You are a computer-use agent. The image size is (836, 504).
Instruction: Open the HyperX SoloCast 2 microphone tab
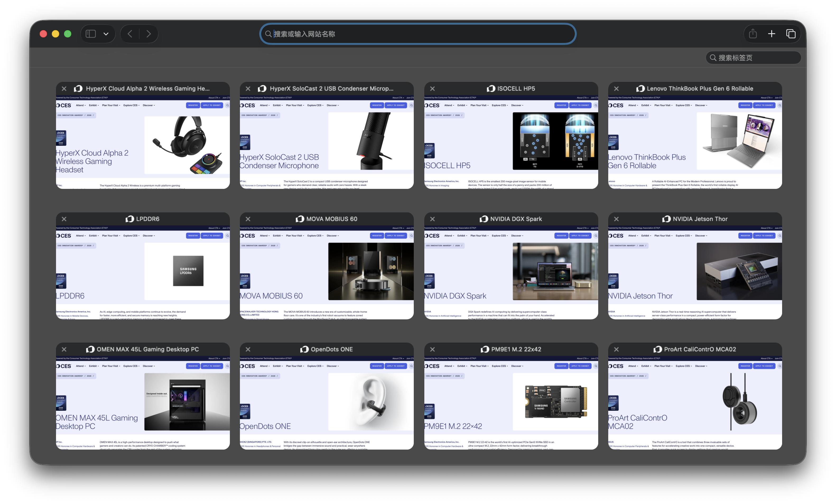326,141
